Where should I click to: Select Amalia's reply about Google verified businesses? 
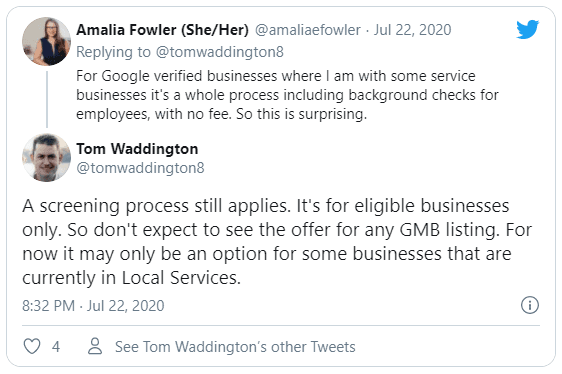click(287, 95)
